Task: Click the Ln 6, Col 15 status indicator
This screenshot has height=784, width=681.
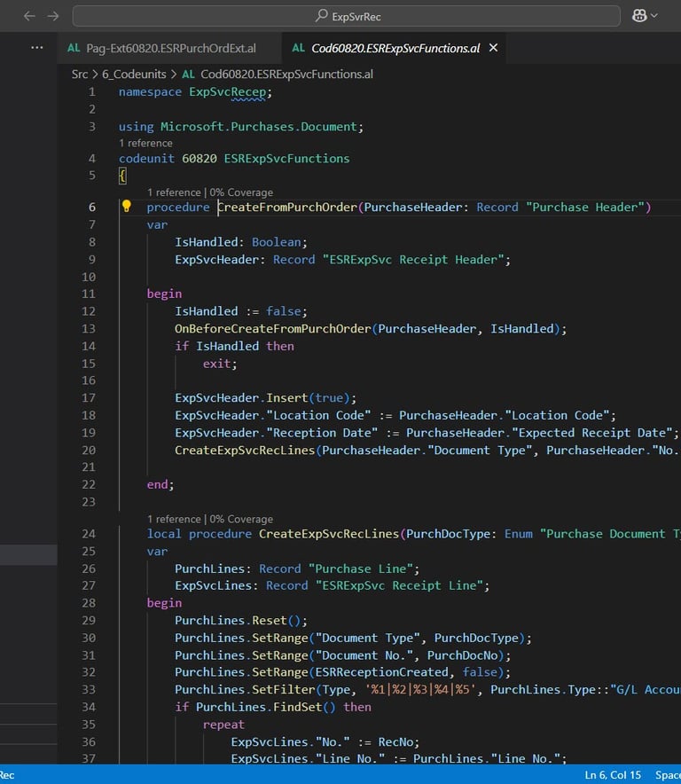Action: 611,775
